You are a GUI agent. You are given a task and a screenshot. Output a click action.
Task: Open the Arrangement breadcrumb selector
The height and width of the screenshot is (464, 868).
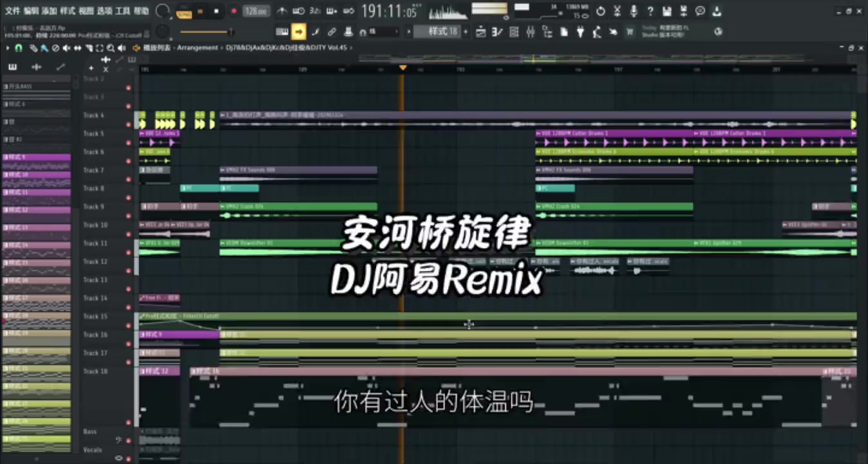point(197,48)
